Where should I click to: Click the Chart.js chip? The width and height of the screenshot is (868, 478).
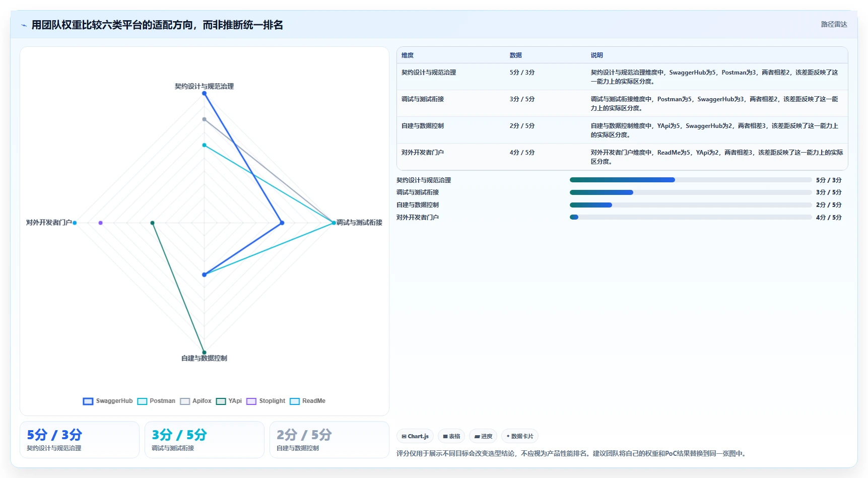[415, 436]
